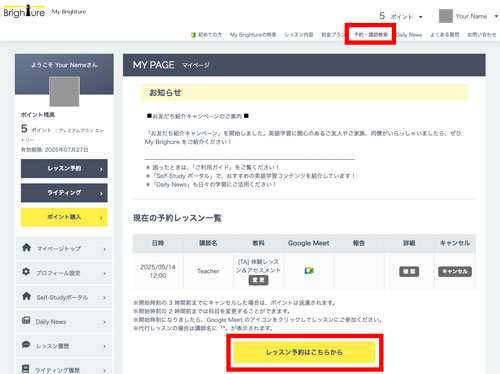The image size is (500, 374).
Task: Click the 日時 column header
Action: click(x=158, y=243)
